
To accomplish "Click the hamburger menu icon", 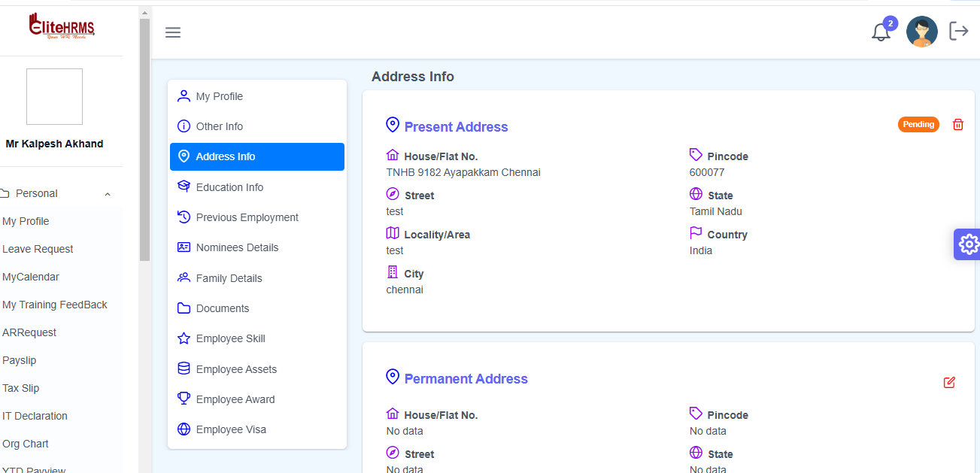I will pyautogui.click(x=173, y=32).
